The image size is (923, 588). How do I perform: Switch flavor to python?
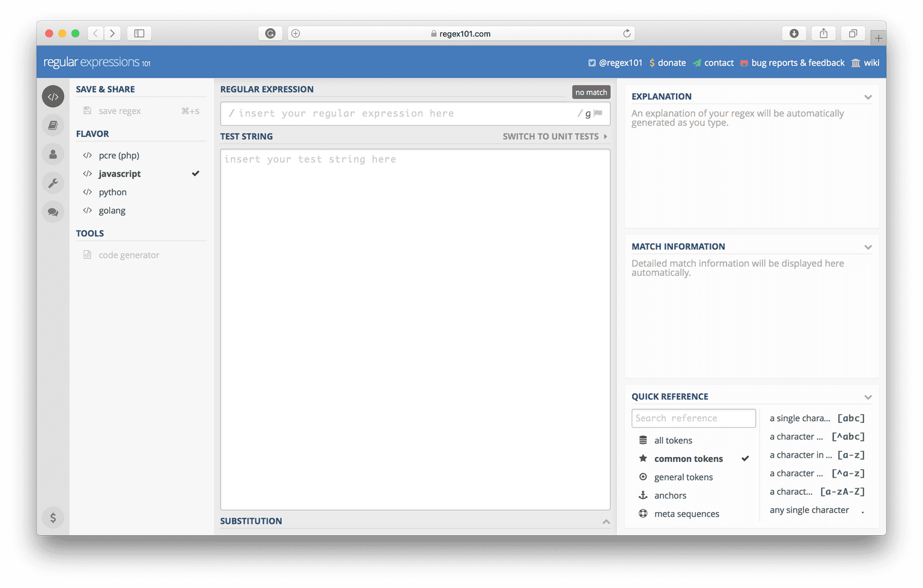(x=112, y=192)
